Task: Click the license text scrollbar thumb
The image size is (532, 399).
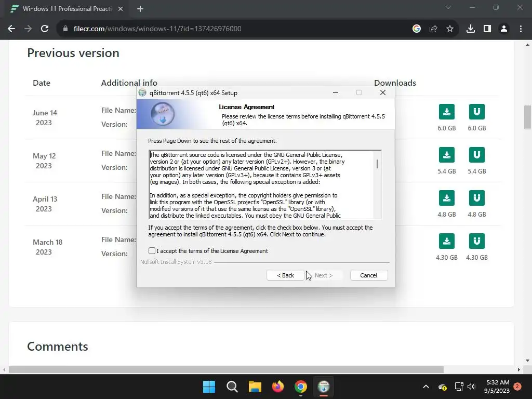Action: [377, 164]
